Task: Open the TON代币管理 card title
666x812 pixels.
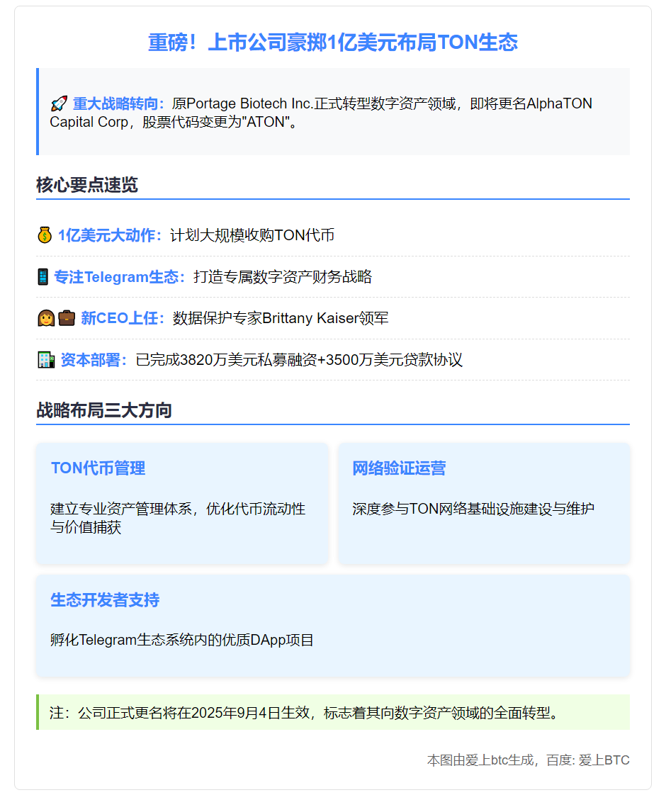Action: point(98,468)
